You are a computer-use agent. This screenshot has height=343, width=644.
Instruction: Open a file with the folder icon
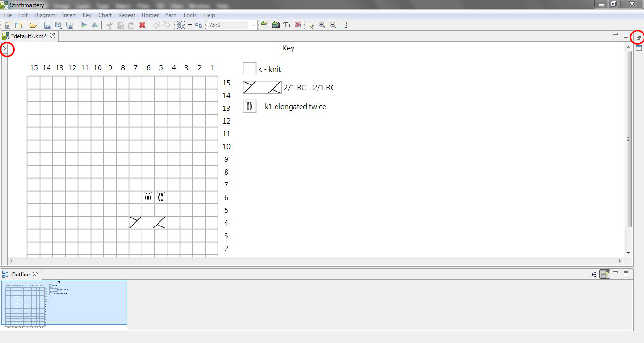coord(33,25)
